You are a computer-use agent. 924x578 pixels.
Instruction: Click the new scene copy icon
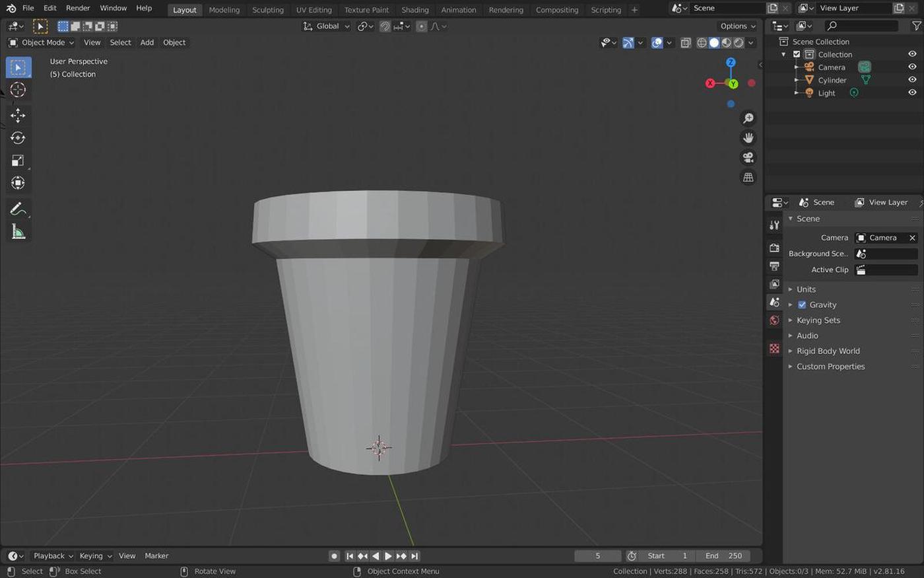coord(772,8)
